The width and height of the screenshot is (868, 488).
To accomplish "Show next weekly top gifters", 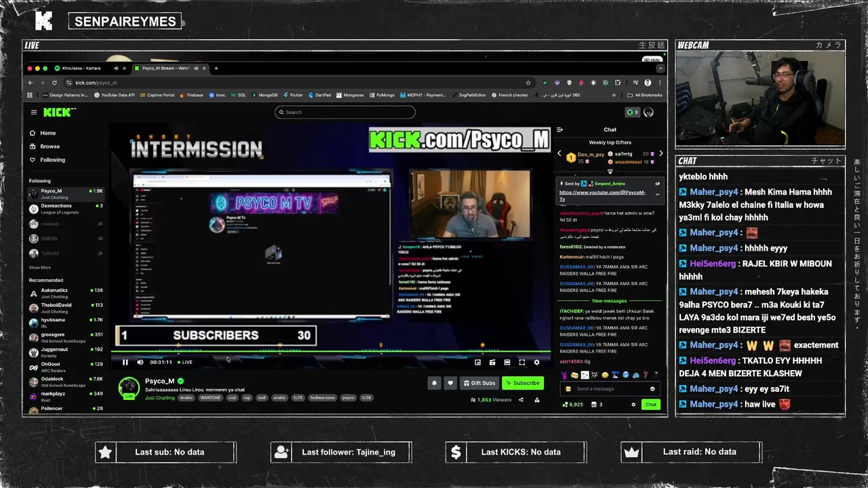I will click(x=661, y=154).
